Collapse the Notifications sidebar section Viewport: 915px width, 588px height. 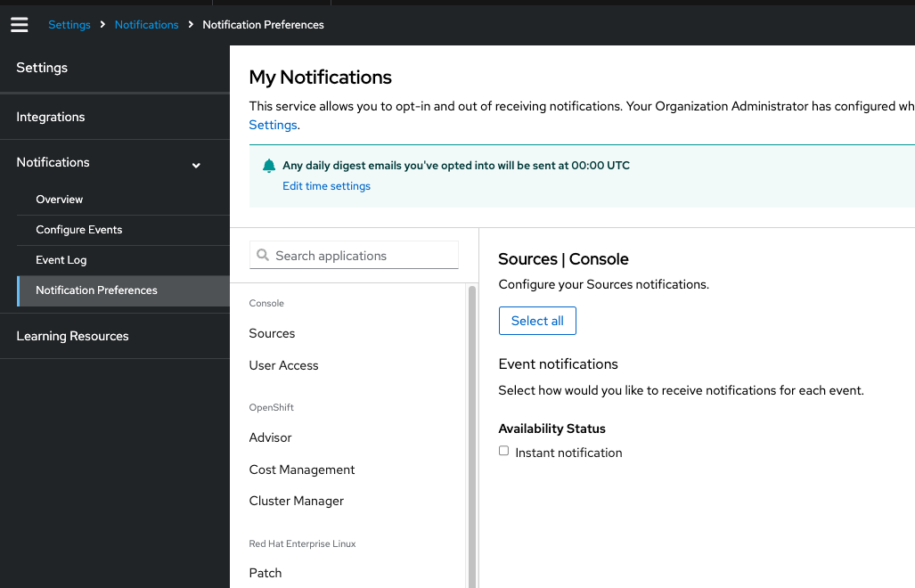[x=196, y=165]
